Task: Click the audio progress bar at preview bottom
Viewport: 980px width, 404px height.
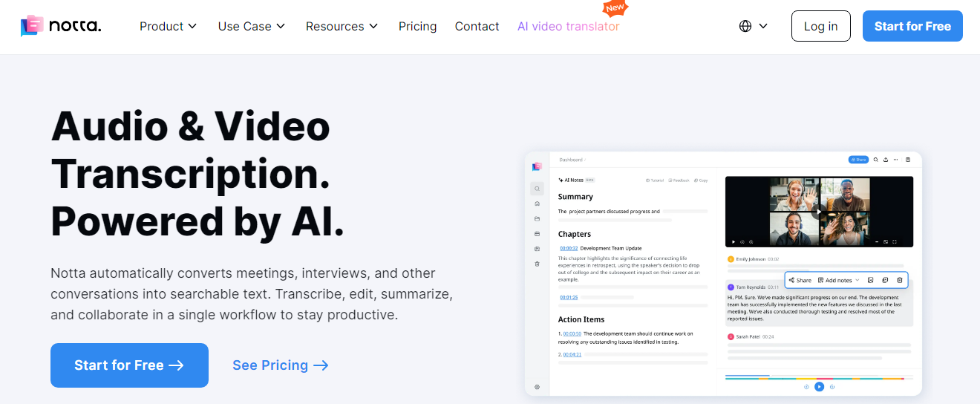Action: [x=819, y=376]
